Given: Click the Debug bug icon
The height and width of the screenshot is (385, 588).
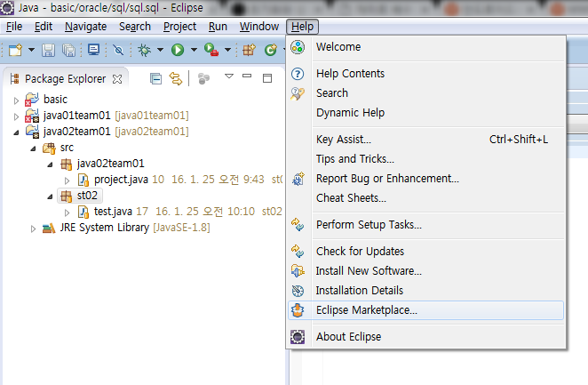Looking at the screenshot, I should tap(145, 50).
